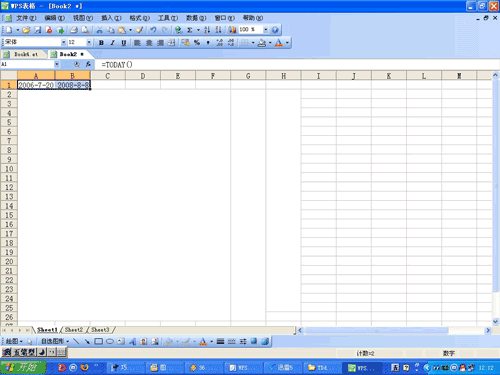
Task: Insert a hyperlink with the globe icon
Action: coord(179,30)
